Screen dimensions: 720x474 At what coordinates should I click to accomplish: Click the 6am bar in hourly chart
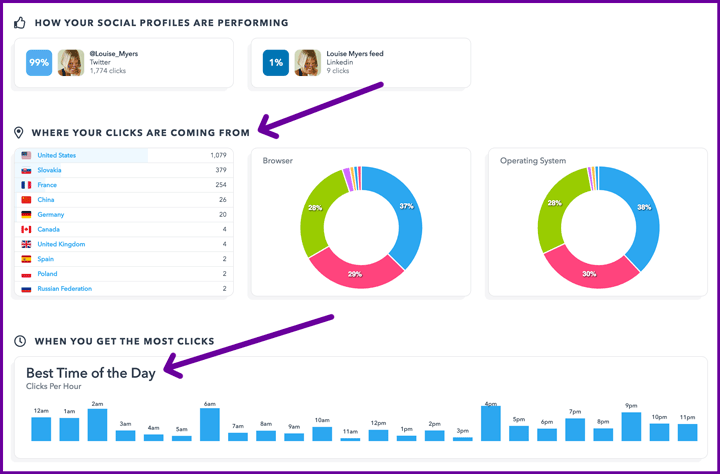tap(210, 424)
